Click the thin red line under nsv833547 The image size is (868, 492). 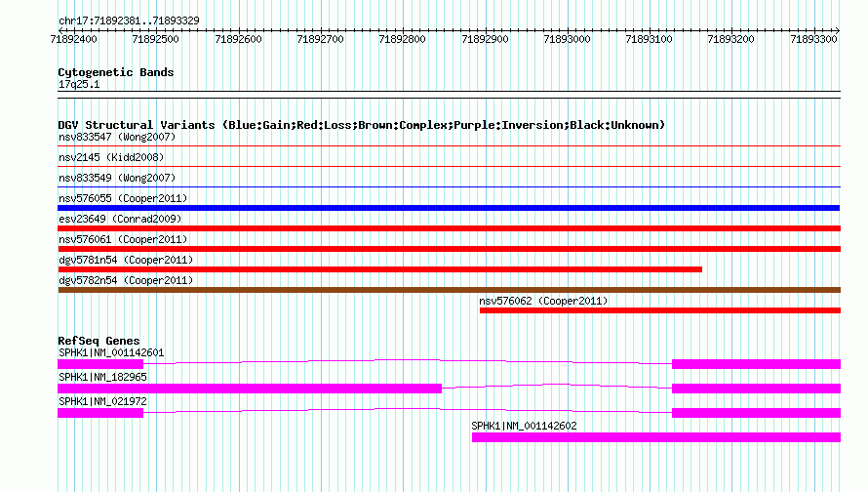tap(449, 146)
